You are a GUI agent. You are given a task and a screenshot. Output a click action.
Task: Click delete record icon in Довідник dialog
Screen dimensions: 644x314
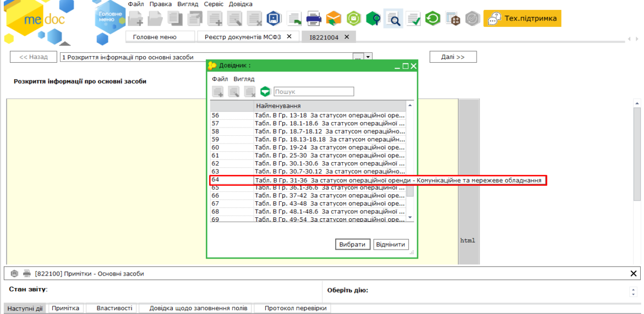tap(250, 91)
